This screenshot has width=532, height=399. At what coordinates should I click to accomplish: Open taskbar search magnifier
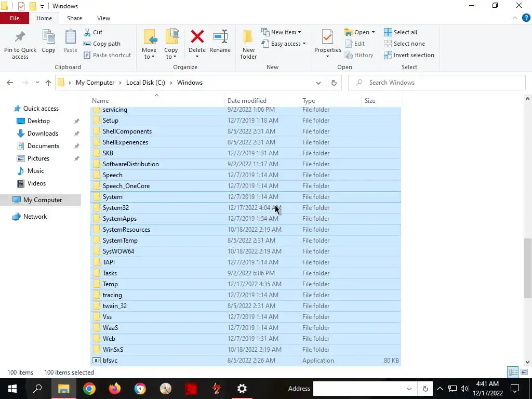37,389
